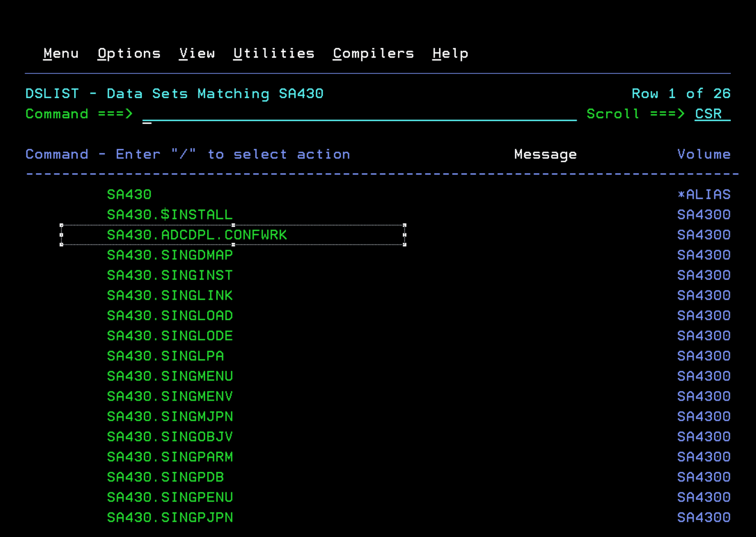Select the SA430.SINGMENU data set
This screenshot has width=756, height=537.
(170, 376)
